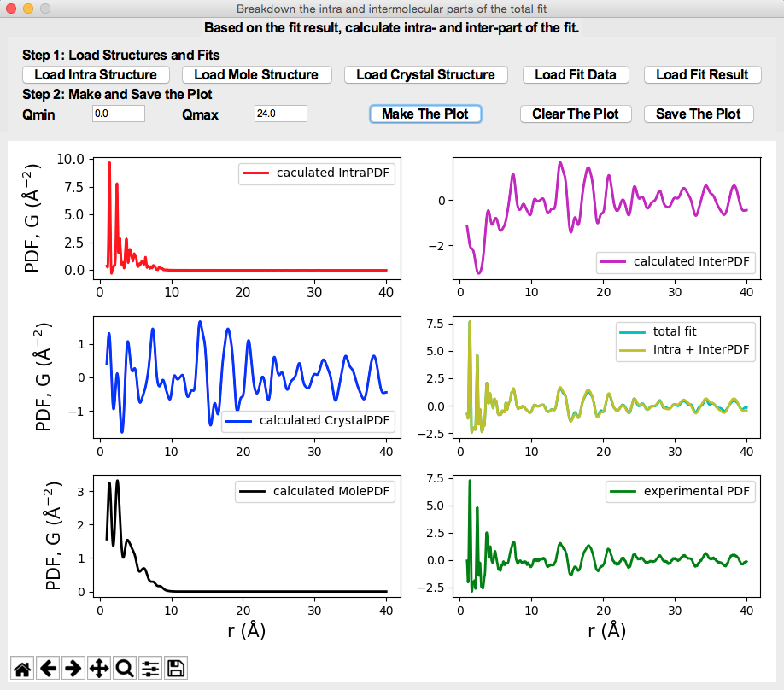Click the caculated IntraPDF legend

317,173
